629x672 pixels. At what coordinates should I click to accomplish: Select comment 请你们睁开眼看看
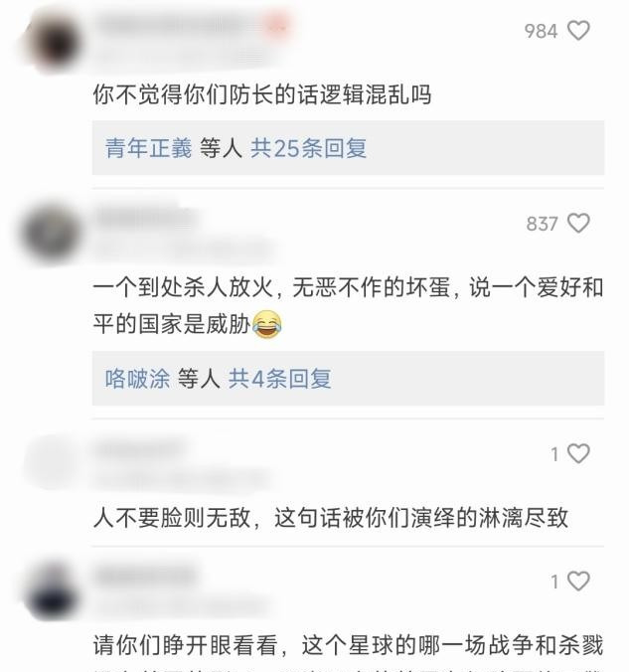click(348, 645)
